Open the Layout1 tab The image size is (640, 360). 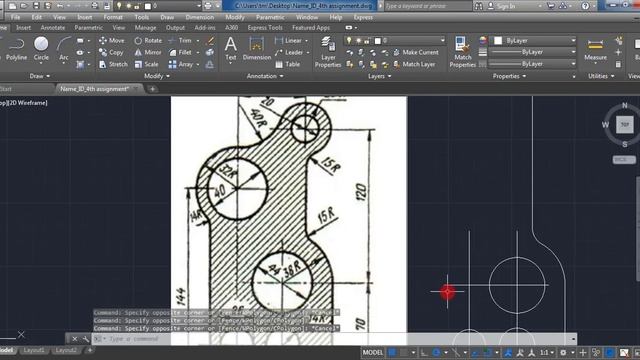(x=34, y=351)
